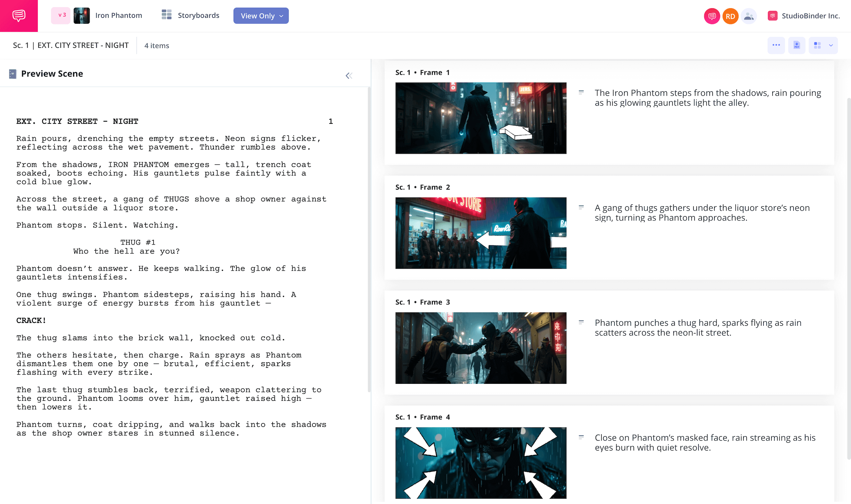Open the collaborators people icon
Image resolution: width=851 pixels, height=504 pixels.
coord(749,16)
